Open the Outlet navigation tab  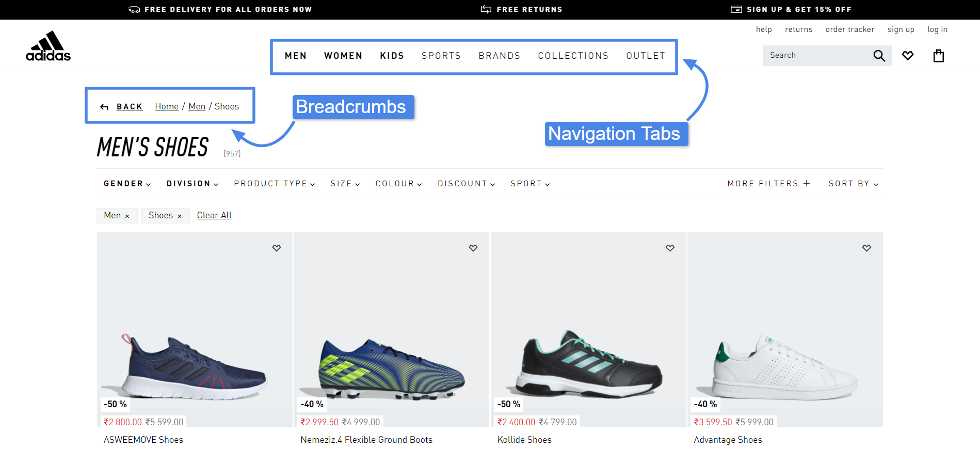pos(646,56)
